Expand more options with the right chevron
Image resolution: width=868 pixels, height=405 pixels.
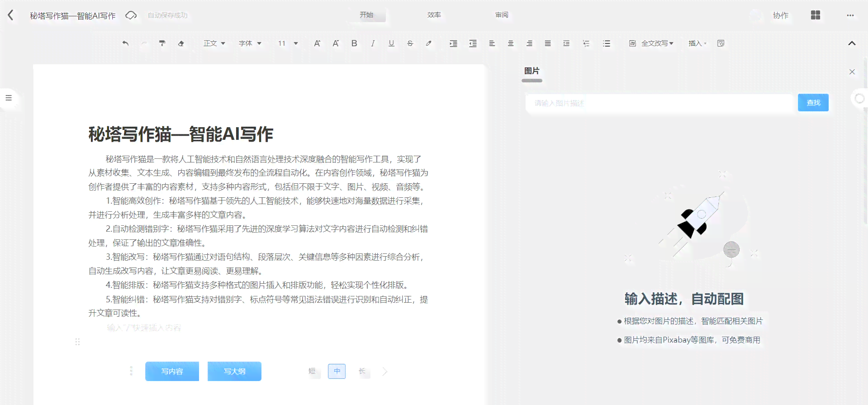tap(385, 372)
